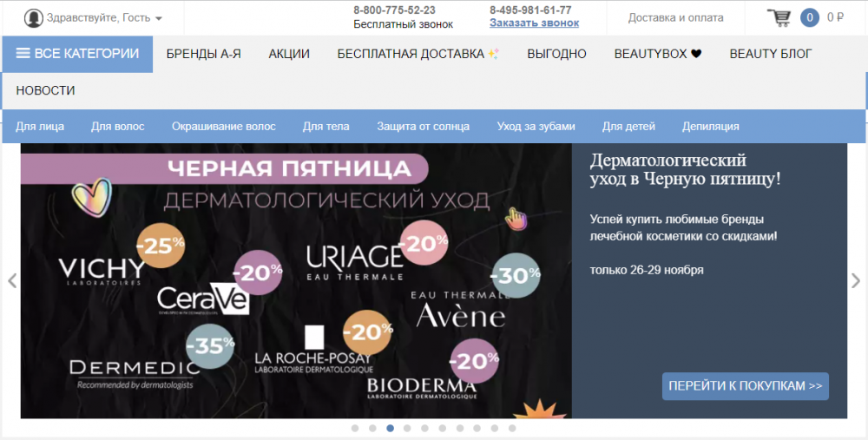This screenshot has width=868, height=440.
Task: Click the Бесплатный звонок label
Action: [x=403, y=24]
